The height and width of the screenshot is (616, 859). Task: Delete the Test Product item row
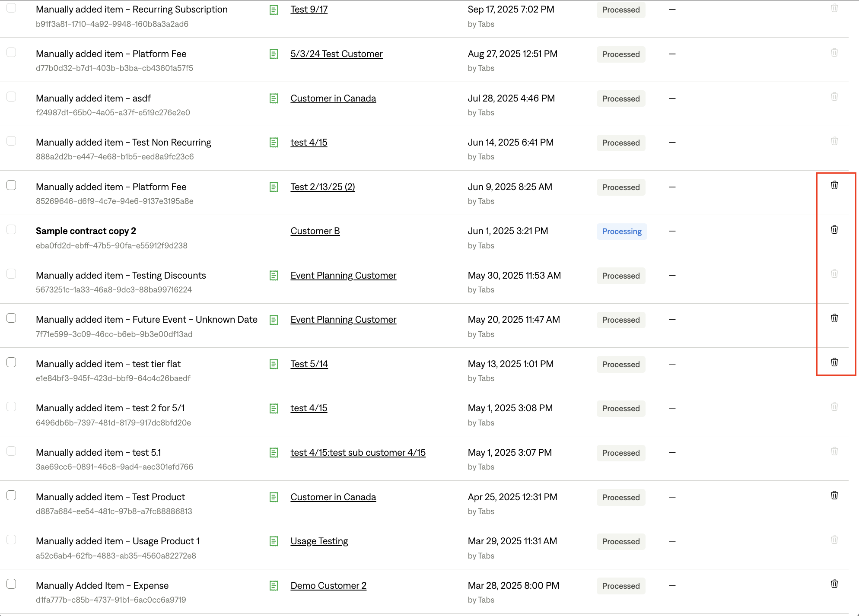click(834, 495)
